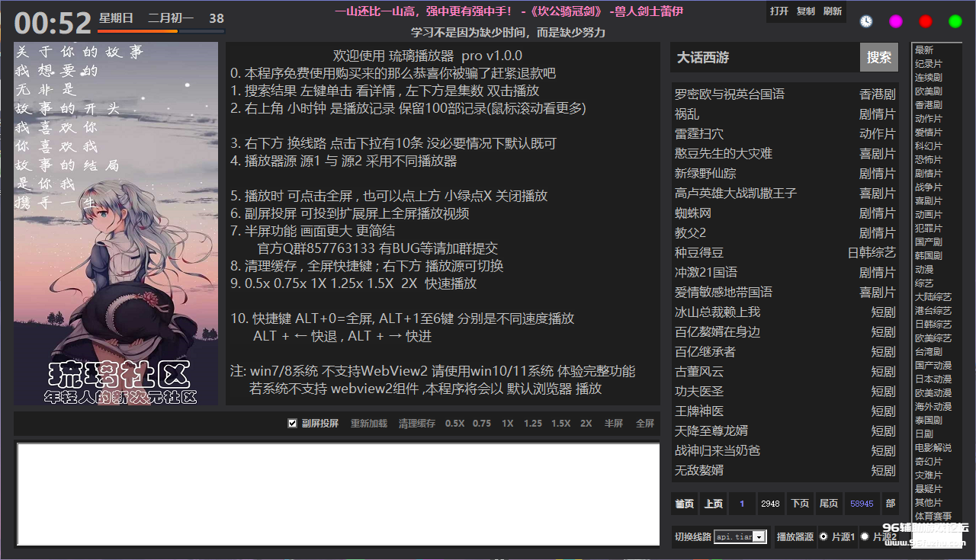The image size is (976, 560).
Task: Click 全屏 to go fullscreen
Action: (x=645, y=424)
